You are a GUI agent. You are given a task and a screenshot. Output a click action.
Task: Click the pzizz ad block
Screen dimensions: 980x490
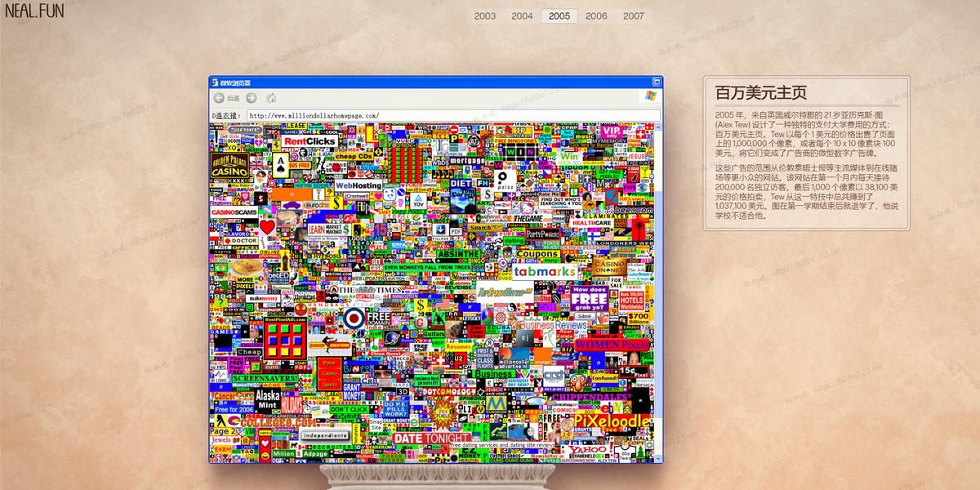coord(506,180)
